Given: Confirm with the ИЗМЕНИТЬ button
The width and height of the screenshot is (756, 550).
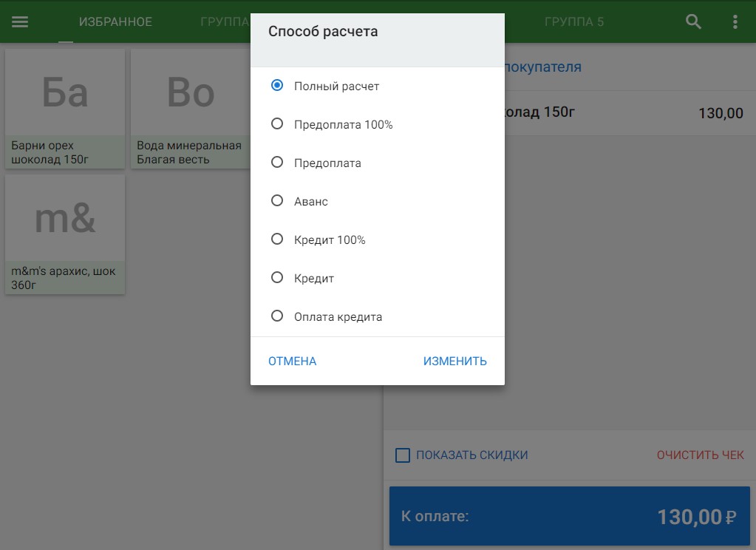Looking at the screenshot, I should (455, 361).
